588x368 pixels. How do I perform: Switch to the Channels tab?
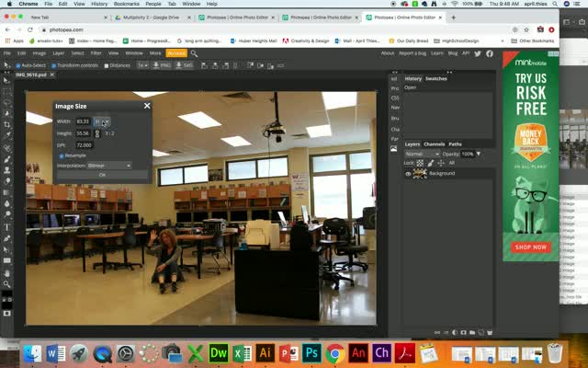click(434, 144)
